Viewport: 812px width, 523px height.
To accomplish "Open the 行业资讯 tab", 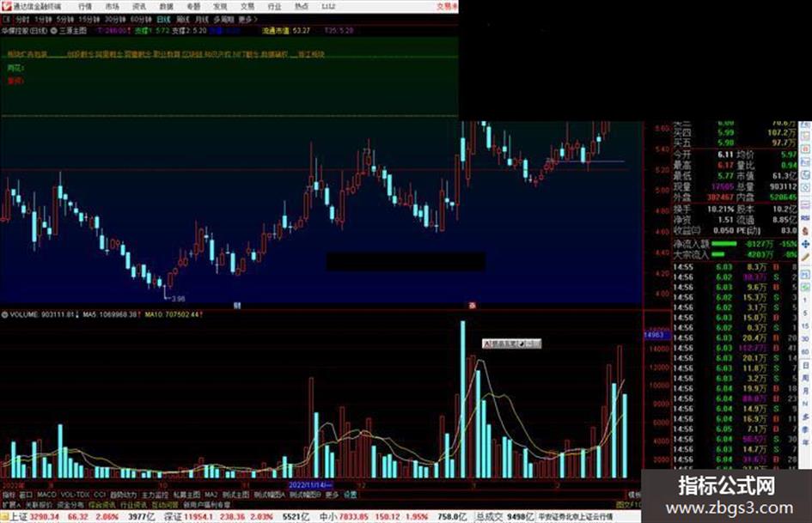I will (x=133, y=504).
